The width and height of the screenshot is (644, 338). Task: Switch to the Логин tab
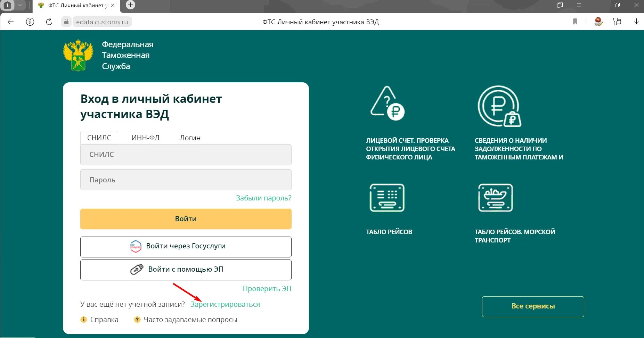click(190, 138)
